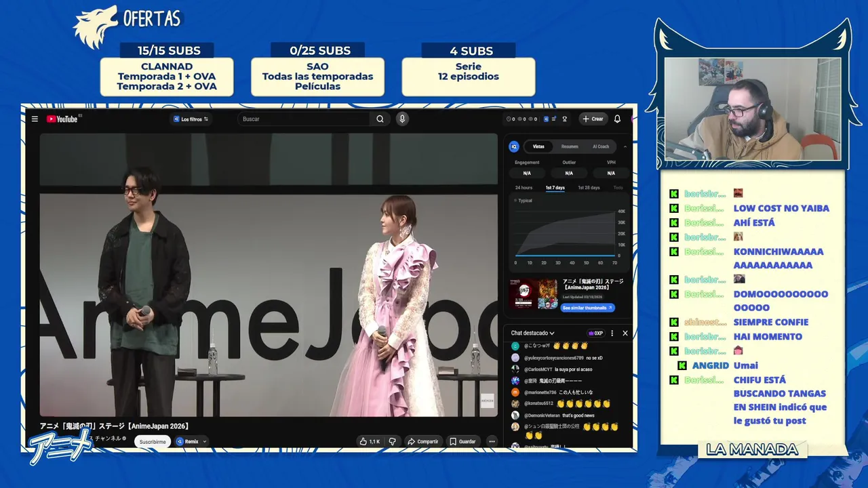This screenshot has width=868, height=488.
Task: Open the AI Coach tab
Action: tap(601, 146)
